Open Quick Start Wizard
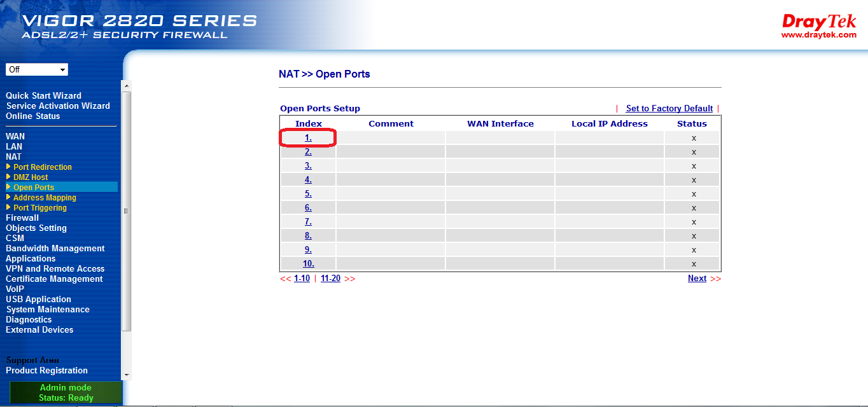Screen dimensions: 868x407 click(x=43, y=95)
